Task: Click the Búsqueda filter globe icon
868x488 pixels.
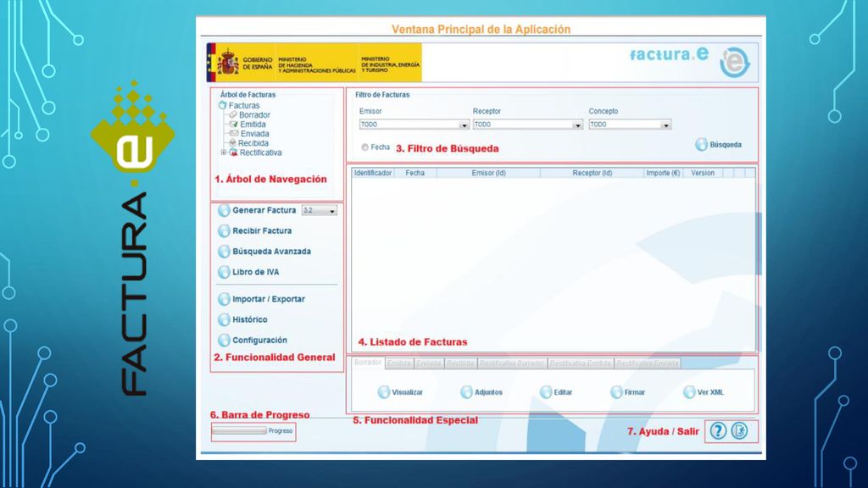Action: coord(701,144)
